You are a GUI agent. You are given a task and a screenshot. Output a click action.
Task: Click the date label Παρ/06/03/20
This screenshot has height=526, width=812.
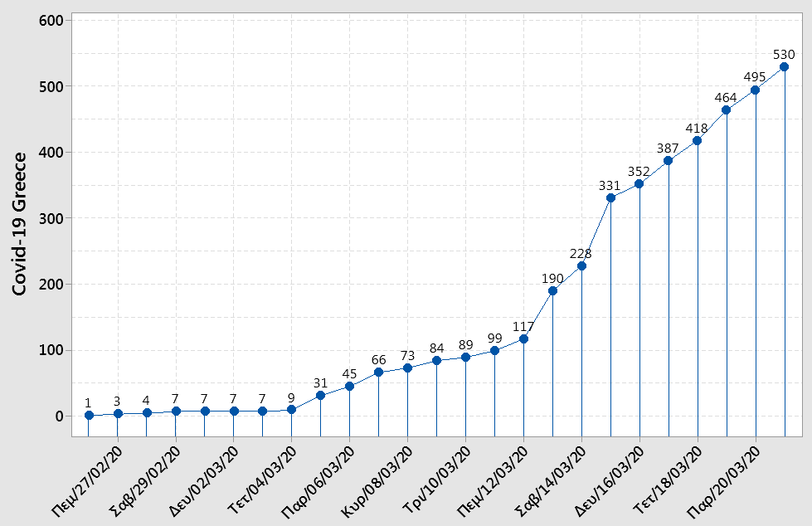point(318,482)
